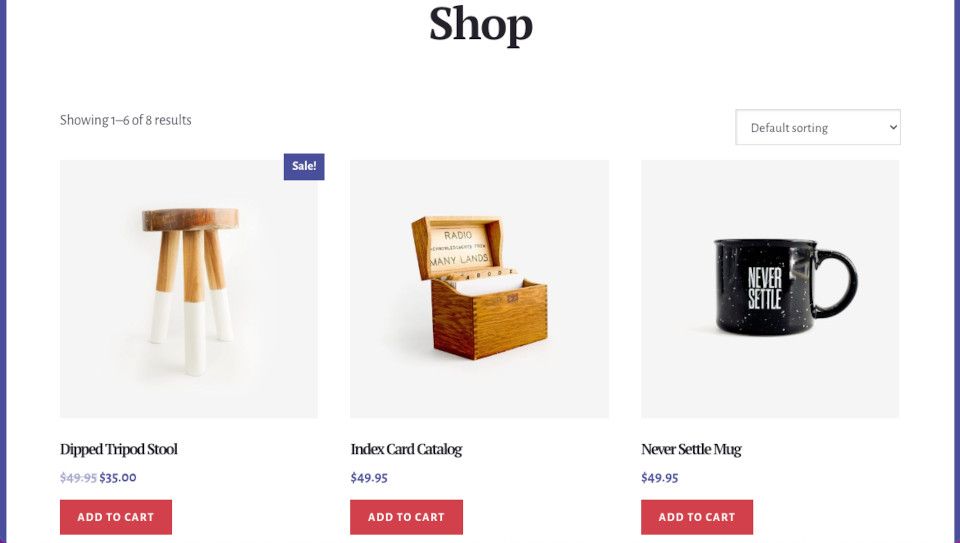
Task: Add the Index Card Catalog to cart
Action: pos(407,517)
